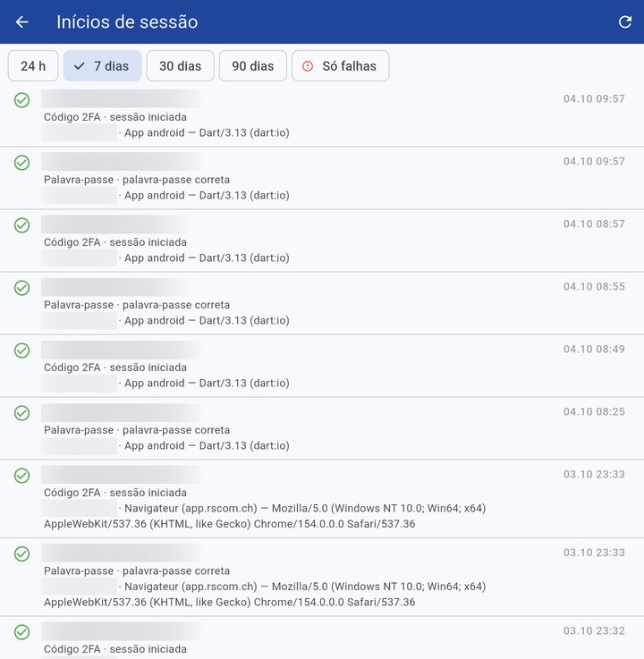The image size is (644, 659).
Task: Click the success icon of 04.10 09:57 Palavra-passe entry
Action: (21, 163)
